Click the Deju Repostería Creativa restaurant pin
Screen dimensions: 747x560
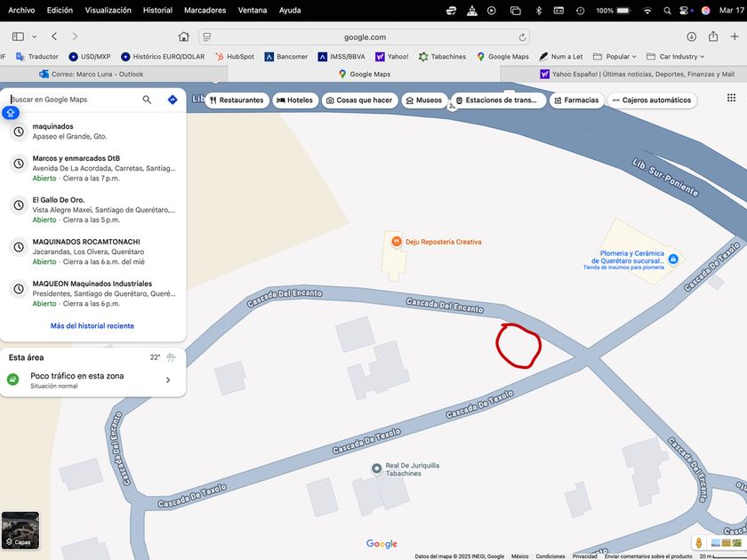click(397, 242)
